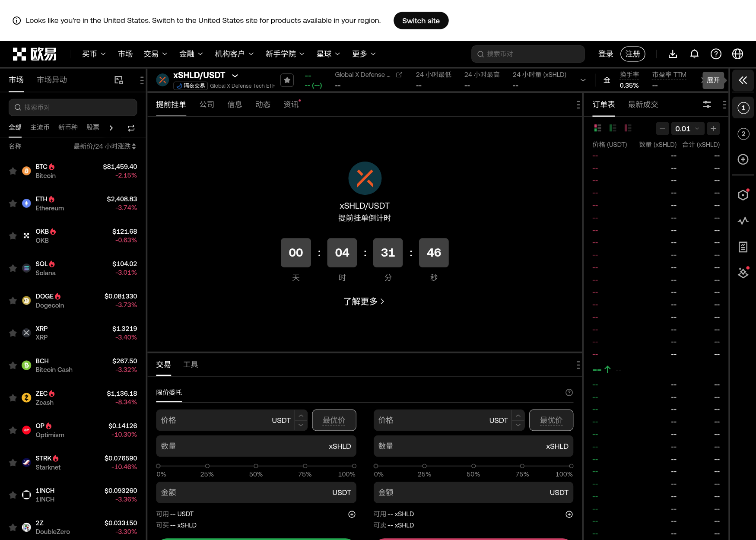756x540 pixels.
Task: Open the help question mark icon
Action: coord(716,54)
